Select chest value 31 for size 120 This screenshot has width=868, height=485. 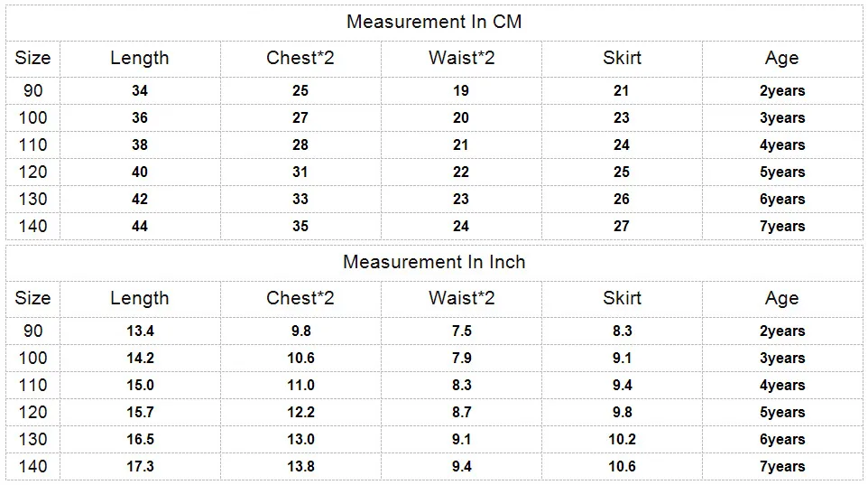[x=300, y=172]
